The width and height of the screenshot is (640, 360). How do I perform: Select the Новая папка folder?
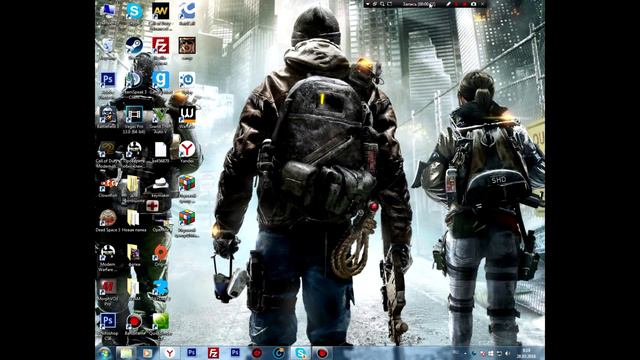[x=134, y=218]
